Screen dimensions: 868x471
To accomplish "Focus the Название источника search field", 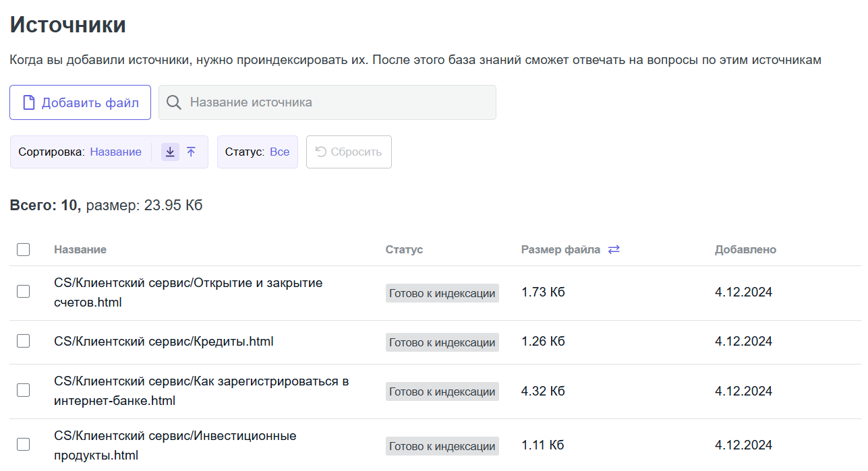I will coord(337,102).
